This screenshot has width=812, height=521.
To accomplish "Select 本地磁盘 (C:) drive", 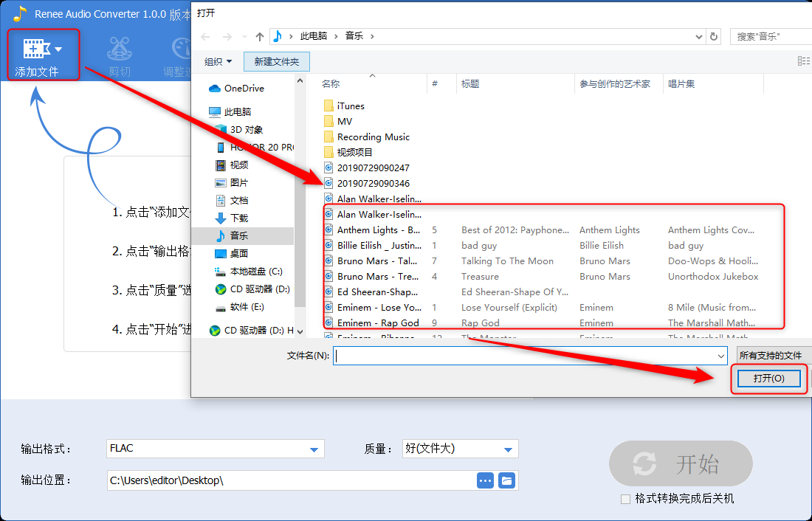I will pyautogui.click(x=248, y=272).
